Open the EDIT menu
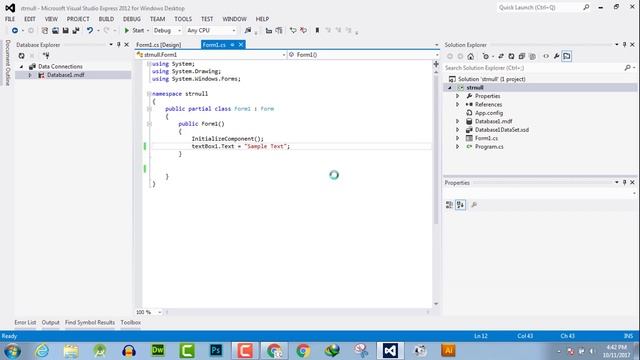The image size is (640, 360). point(30,19)
